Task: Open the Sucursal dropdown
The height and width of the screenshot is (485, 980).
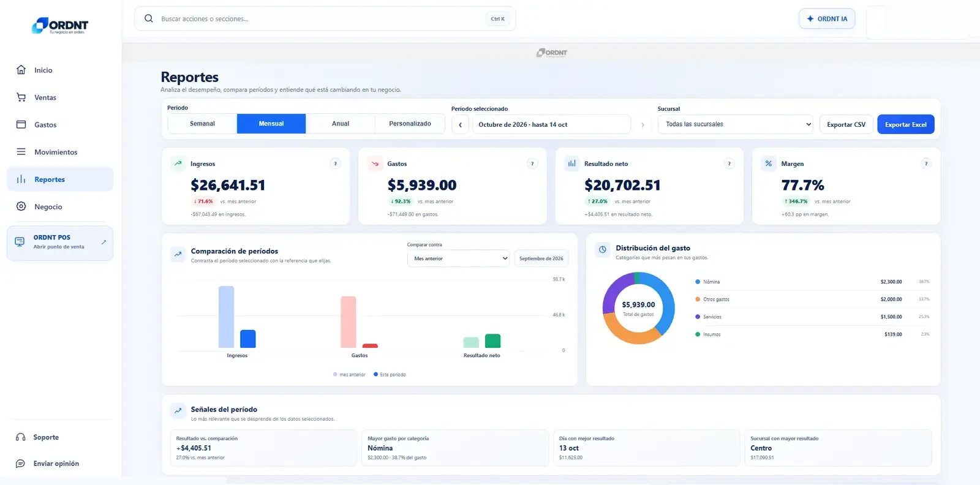Action: pyautogui.click(x=735, y=124)
